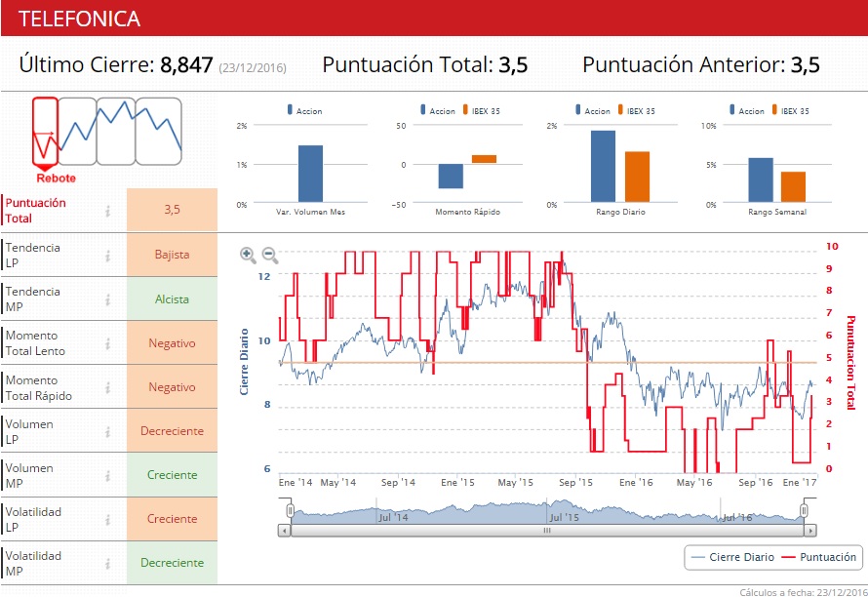This screenshot has width=868, height=597.
Task: Open info icon for Volumen MP
Action: click(x=108, y=475)
